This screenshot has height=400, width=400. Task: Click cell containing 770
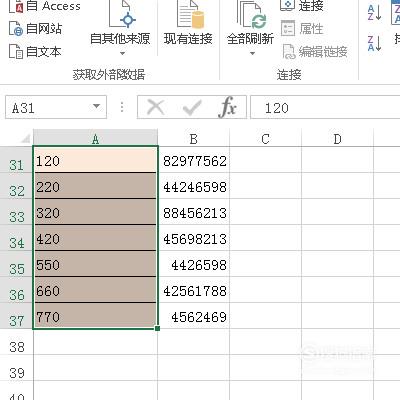point(95,316)
